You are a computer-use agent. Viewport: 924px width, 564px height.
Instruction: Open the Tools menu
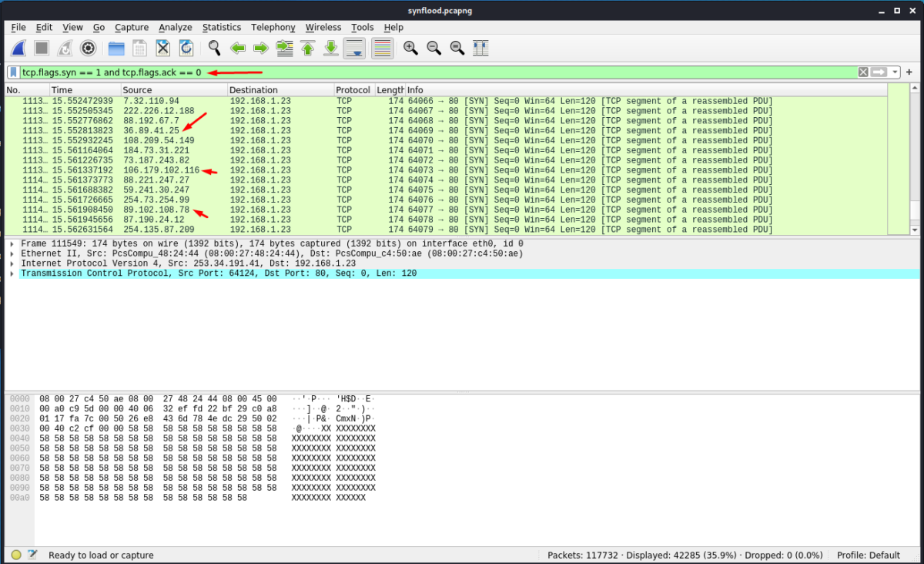point(362,27)
